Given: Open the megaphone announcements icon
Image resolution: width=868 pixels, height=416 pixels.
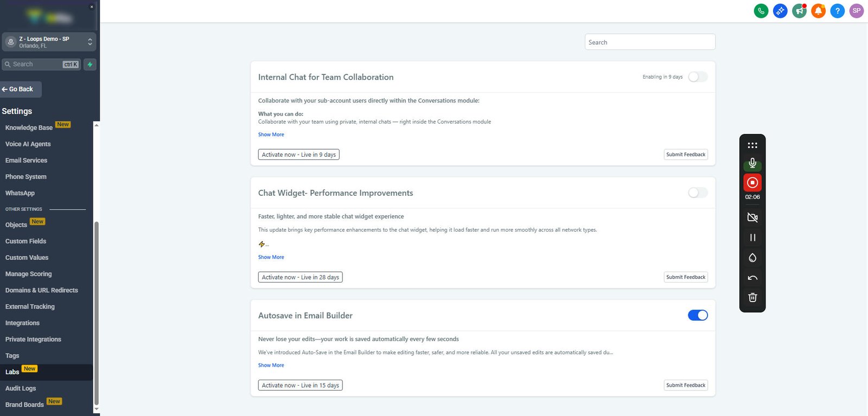Looking at the screenshot, I should [799, 10].
